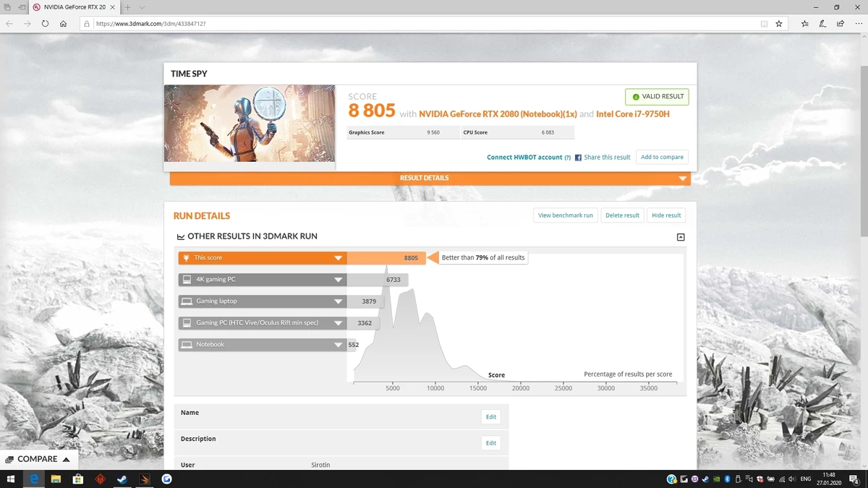Image resolution: width=868 pixels, height=488 pixels.
Task: Go back to the previous page
Action: click(x=9, y=23)
